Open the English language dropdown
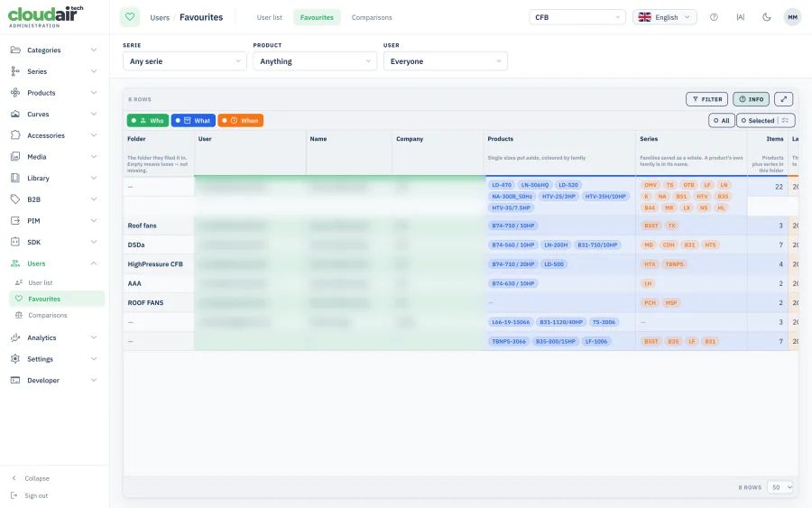 point(664,17)
